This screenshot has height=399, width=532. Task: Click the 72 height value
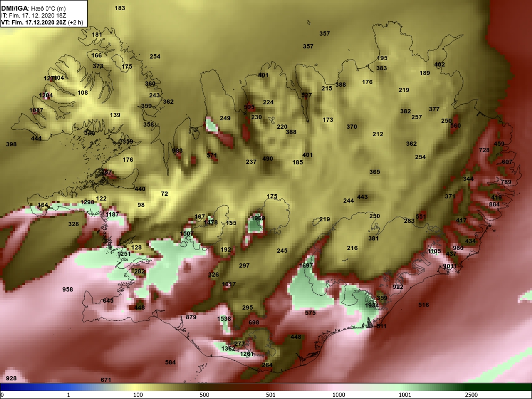[x=164, y=194]
